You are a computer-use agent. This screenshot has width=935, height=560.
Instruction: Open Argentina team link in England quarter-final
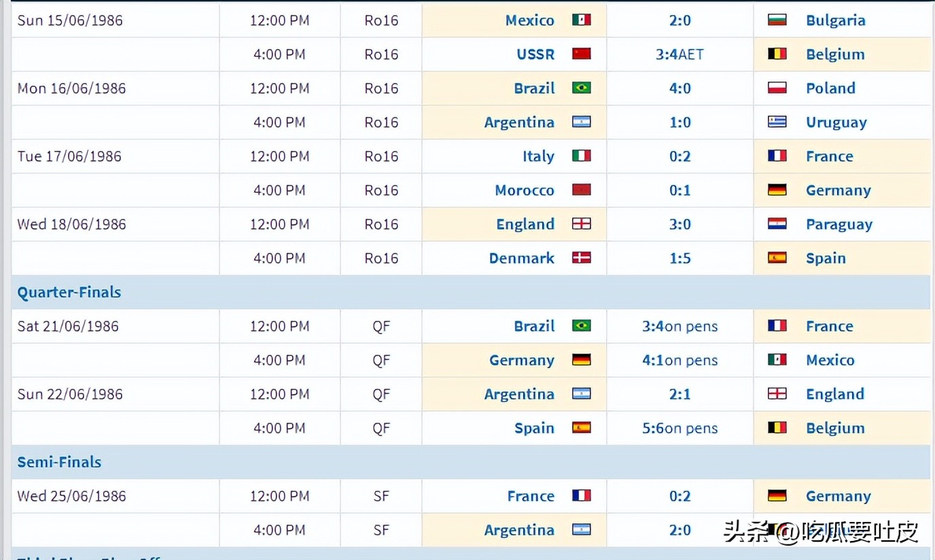point(519,394)
